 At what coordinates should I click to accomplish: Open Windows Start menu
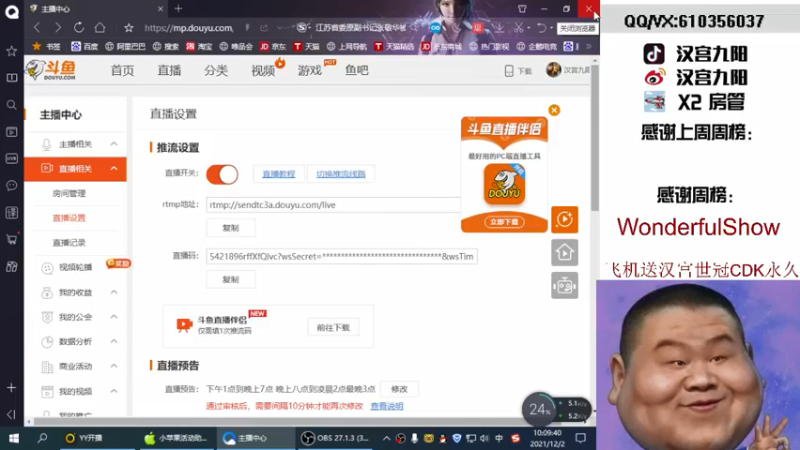pyautogui.click(x=14, y=438)
